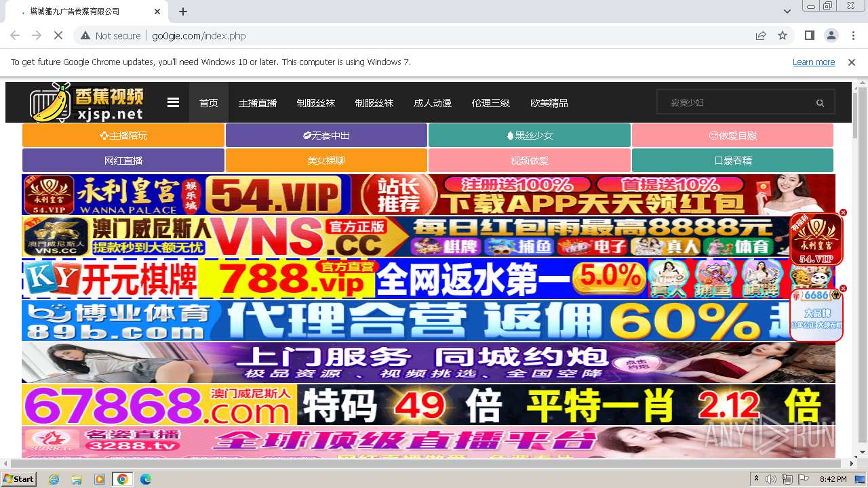Click the orange 主播陪玩 button

123,136
